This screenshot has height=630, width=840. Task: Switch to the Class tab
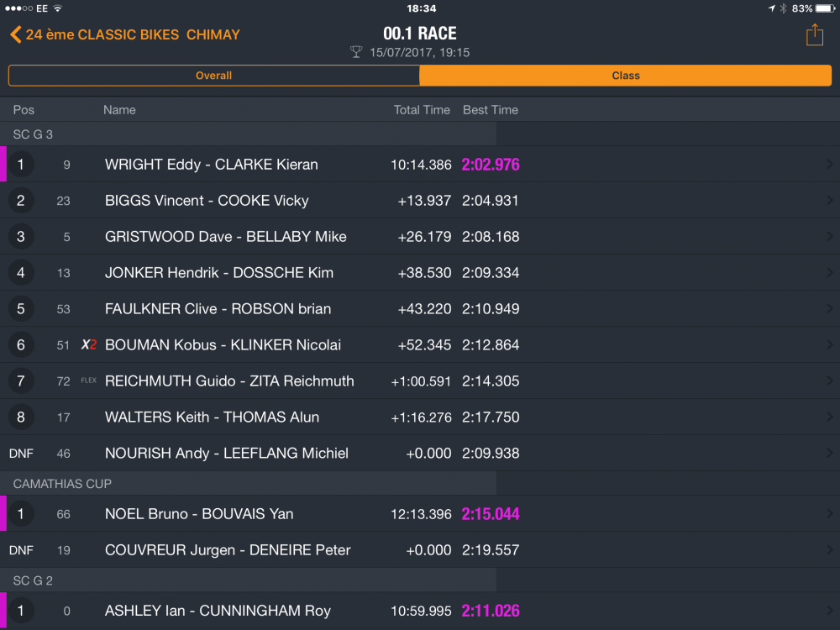coord(626,76)
